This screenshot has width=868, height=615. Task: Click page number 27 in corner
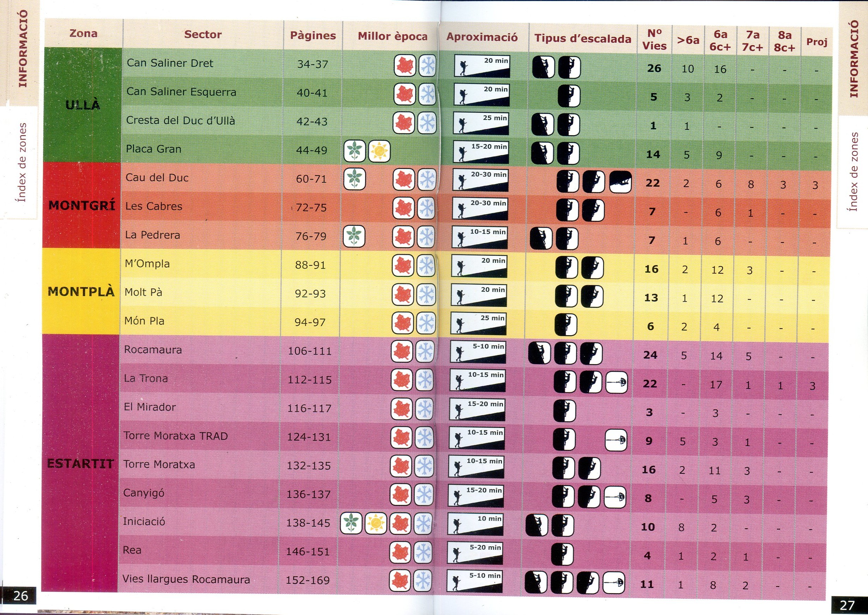pyautogui.click(x=847, y=605)
